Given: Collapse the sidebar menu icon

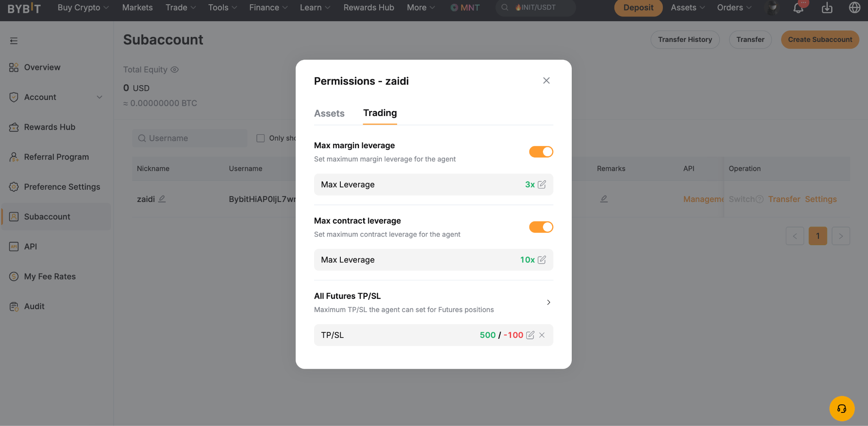Looking at the screenshot, I should [x=14, y=41].
